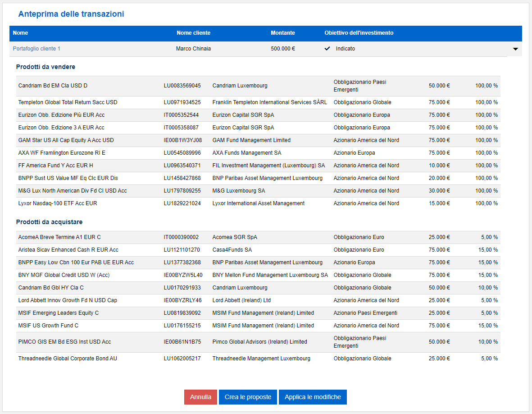Sort by Nome cliente column header
This screenshot has width=532, height=414.
tap(193, 33)
